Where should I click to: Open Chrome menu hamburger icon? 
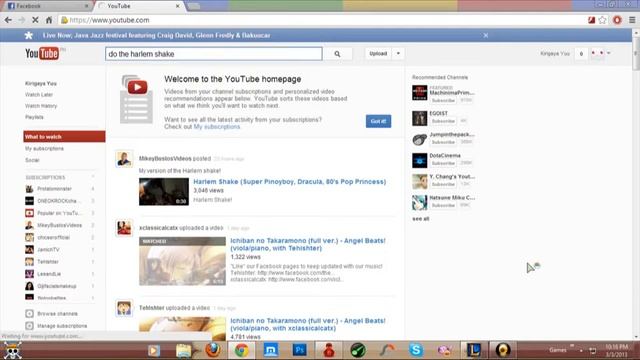pos(632,20)
